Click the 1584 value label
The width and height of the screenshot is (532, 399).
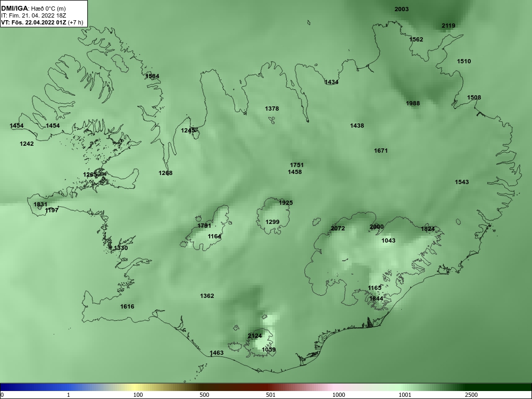pyautogui.click(x=152, y=76)
